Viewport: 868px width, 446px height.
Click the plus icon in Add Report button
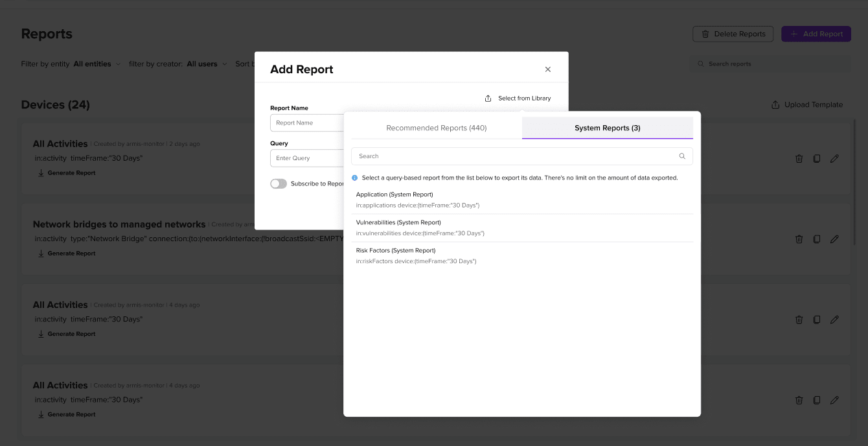click(x=794, y=34)
